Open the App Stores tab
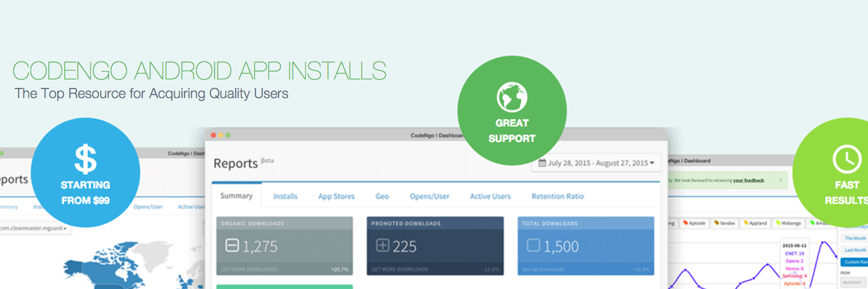The image size is (868, 289). click(336, 196)
